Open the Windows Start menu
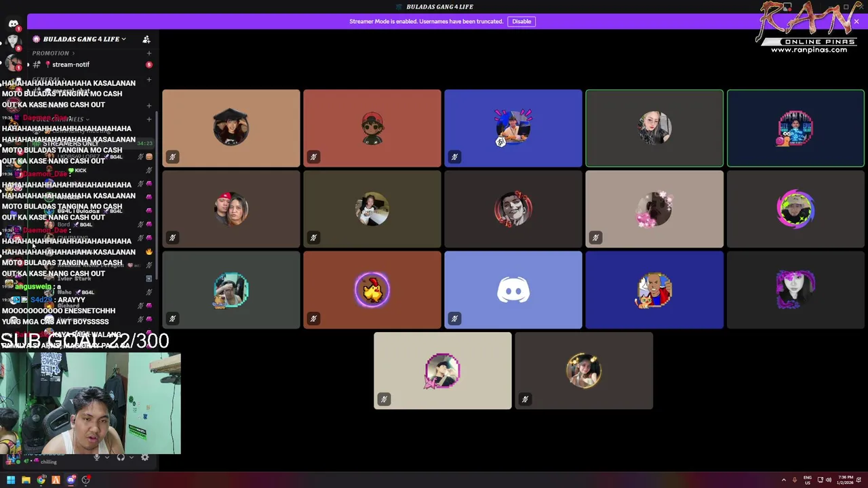The image size is (868, 488). coord(11,480)
